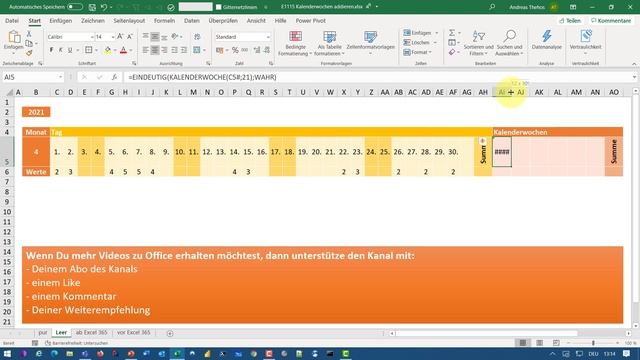Open the font size 14 dropdown
Image resolution: width=640 pixels, height=360 pixels.
coord(113,37)
